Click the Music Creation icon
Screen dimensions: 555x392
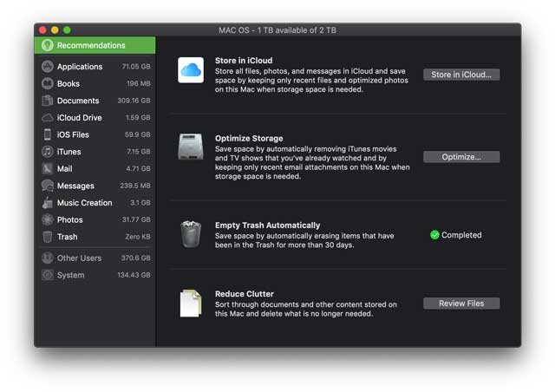click(48, 203)
